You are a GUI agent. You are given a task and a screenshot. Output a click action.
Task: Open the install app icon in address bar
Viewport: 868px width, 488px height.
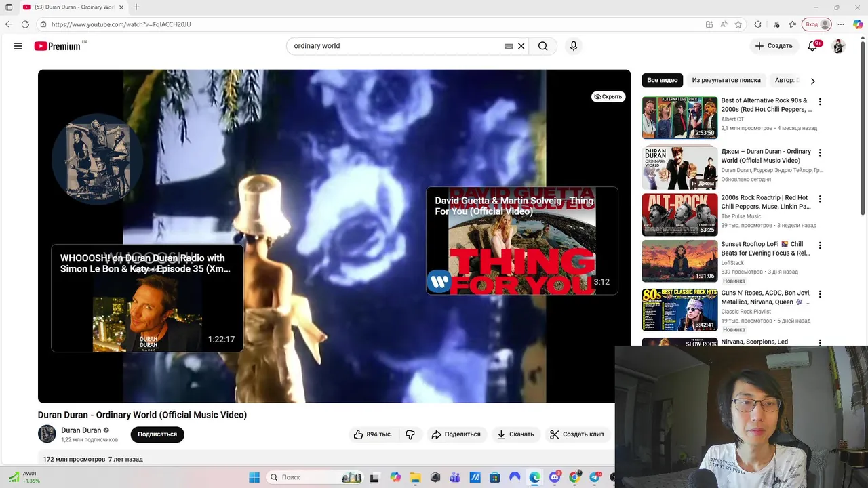[x=709, y=24]
